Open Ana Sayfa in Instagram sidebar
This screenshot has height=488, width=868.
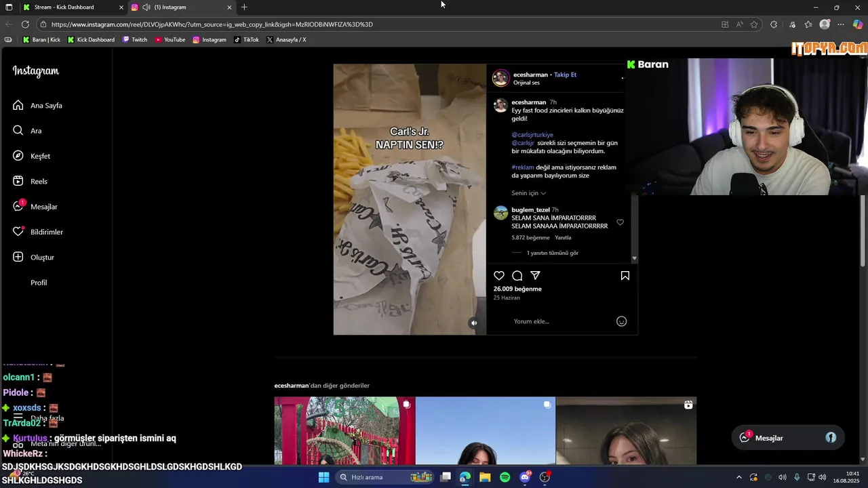(37, 106)
